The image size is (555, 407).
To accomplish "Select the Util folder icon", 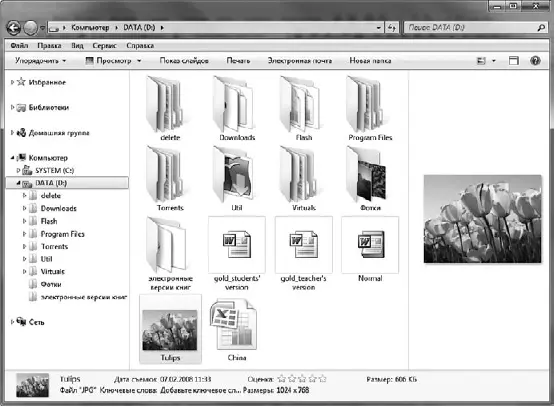I will (234, 174).
